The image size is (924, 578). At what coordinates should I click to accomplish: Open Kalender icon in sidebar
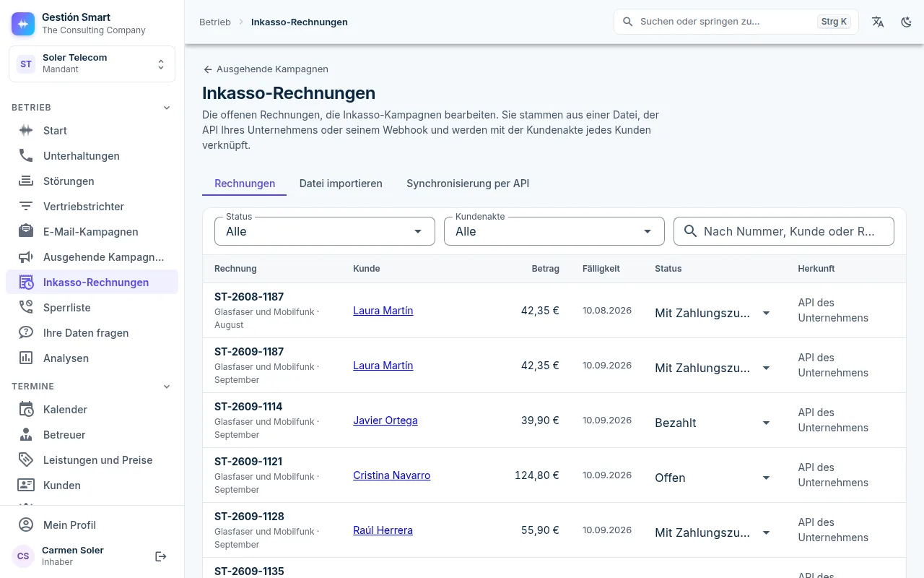[x=26, y=410]
